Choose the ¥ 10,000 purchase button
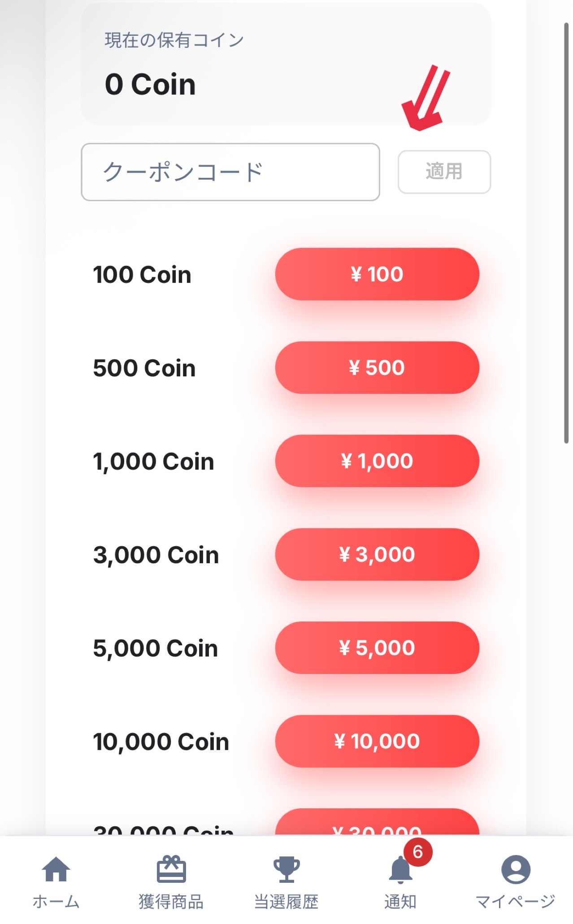573x924 pixels. coord(377,741)
